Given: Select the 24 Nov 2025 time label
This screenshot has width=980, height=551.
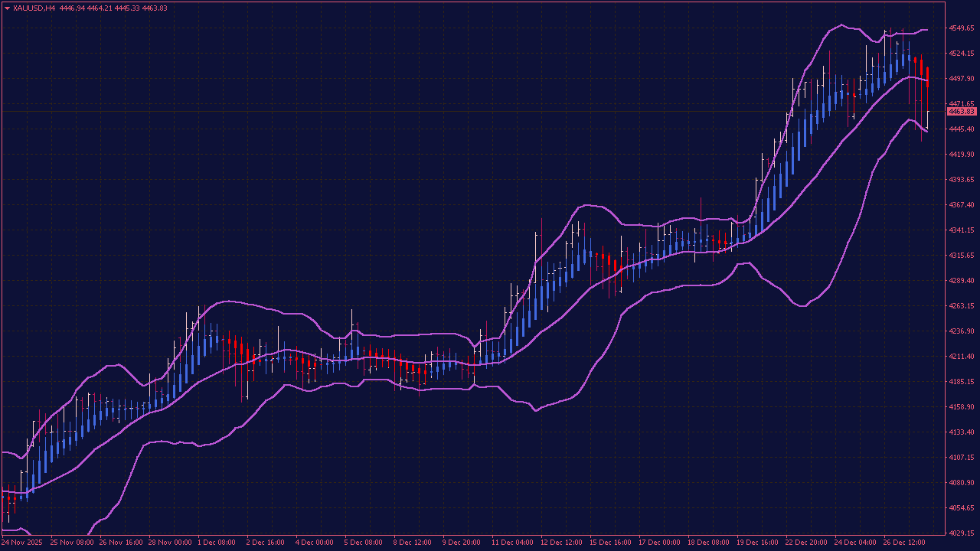Looking at the screenshot, I should click(x=21, y=542).
